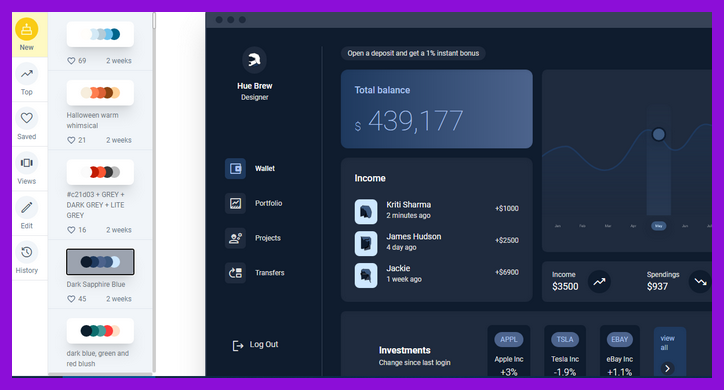Viewport: 724px width, 390px height.
Task: Like Dark Sapphire Blue palette heart icon
Action: click(x=71, y=299)
